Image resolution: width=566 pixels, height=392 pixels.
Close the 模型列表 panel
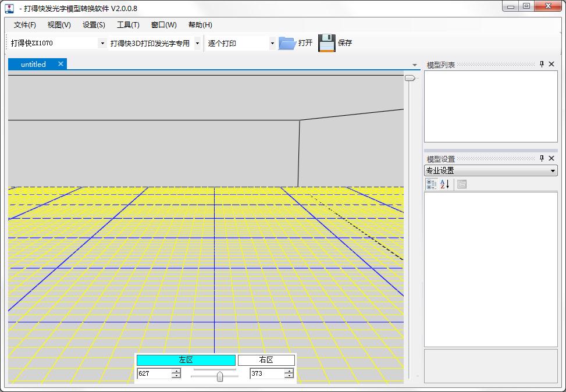point(551,65)
